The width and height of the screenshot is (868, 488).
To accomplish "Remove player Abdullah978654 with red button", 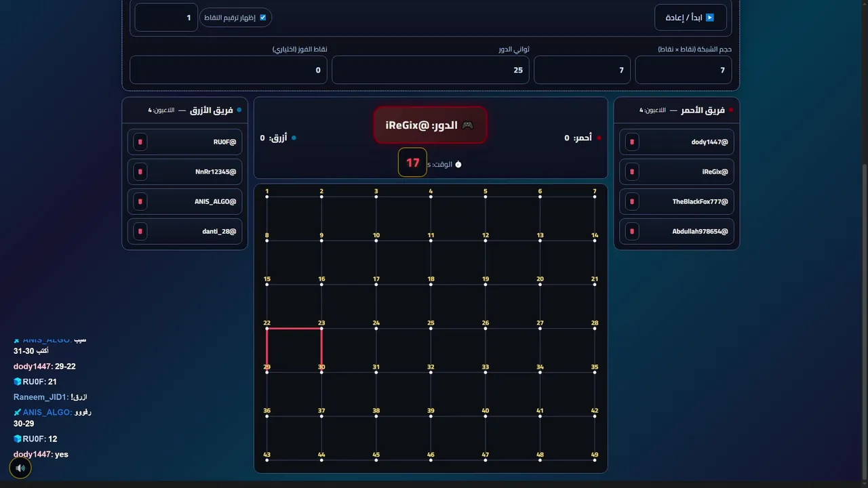I will click(x=632, y=232).
